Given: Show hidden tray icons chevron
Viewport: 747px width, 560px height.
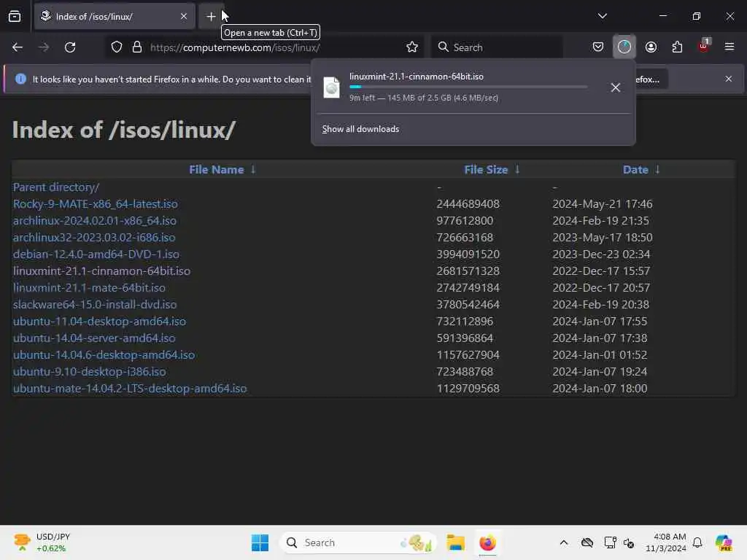Looking at the screenshot, I should point(564,542).
